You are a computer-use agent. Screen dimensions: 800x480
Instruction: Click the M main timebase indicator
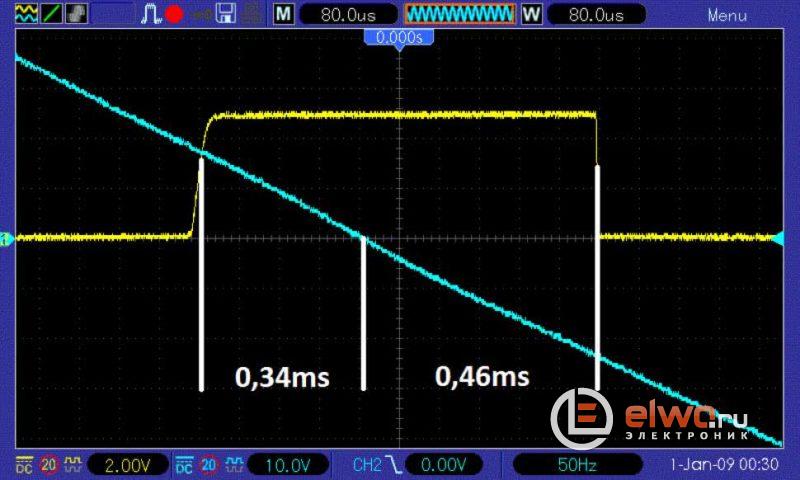tap(283, 14)
